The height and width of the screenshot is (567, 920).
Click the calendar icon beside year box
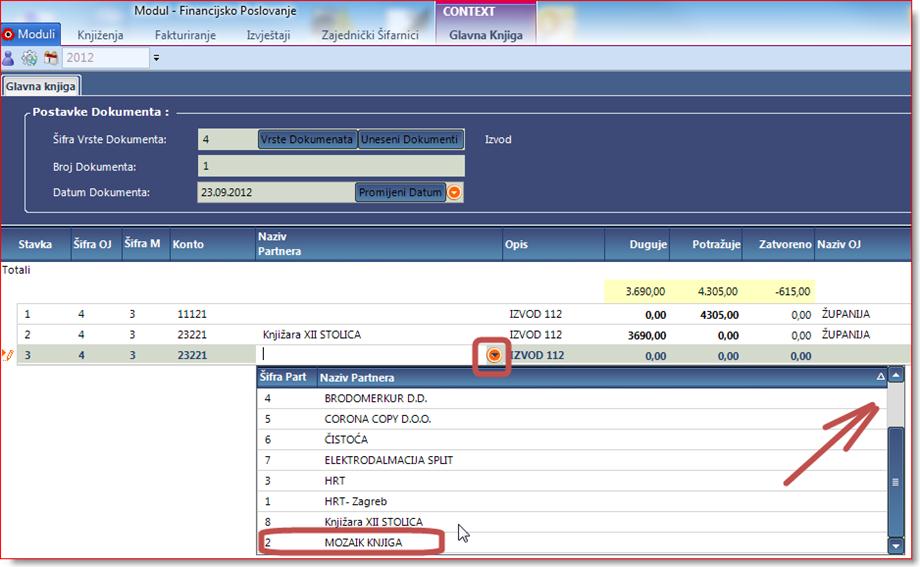[x=51, y=58]
